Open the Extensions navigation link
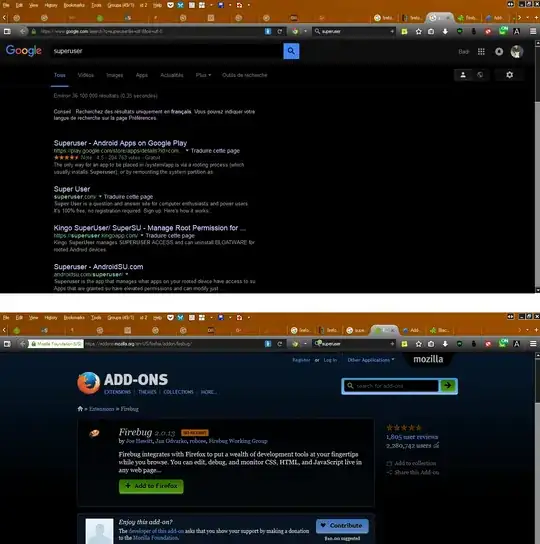The image size is (540, 544). tap(118, 392)
